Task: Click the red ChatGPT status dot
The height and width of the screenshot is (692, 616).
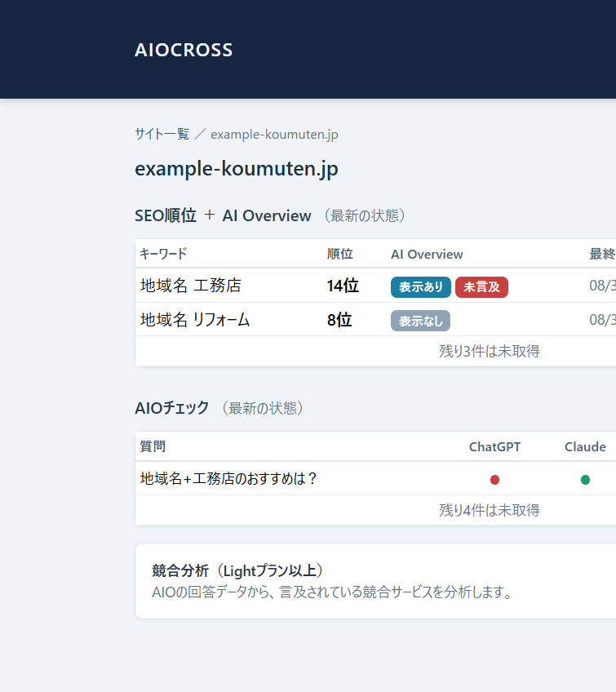Action: [x=494, y=480]
